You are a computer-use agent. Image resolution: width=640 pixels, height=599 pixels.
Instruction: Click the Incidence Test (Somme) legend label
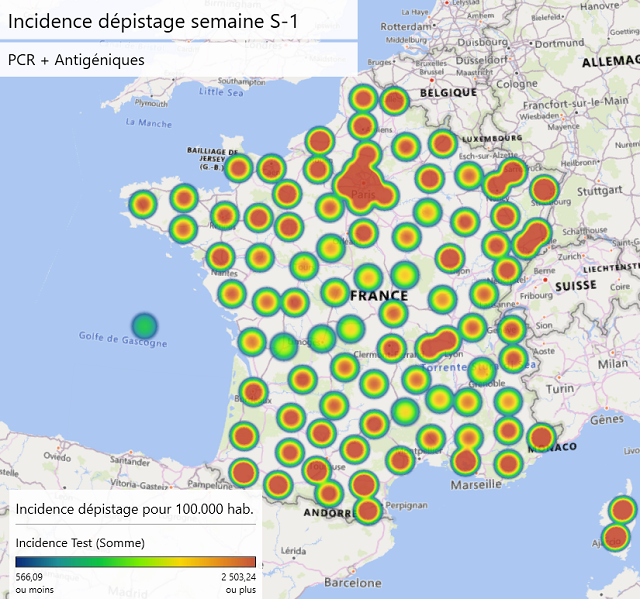tap(80, 543)
